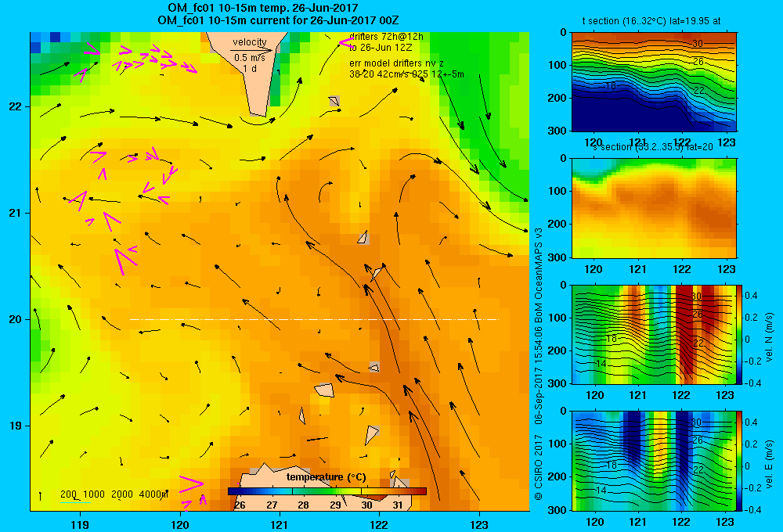Click the title 'OM_fc01 10-15m temp. 26-Jun-2017'
783x532 pixels.
(x=262, y=8)
